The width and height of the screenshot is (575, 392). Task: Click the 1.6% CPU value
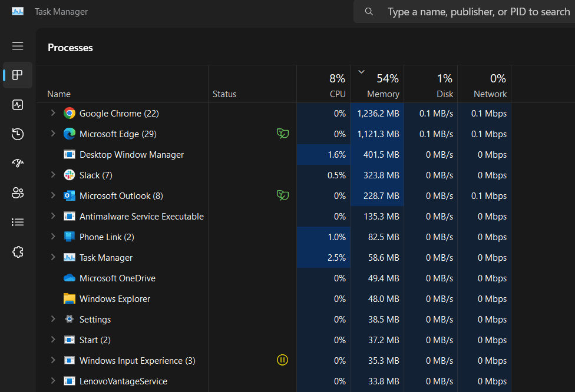336,155
